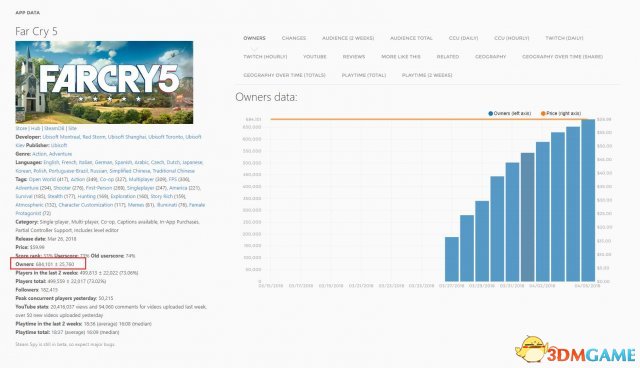The height and width of the screenshot is (368, 640).
Task: Open the More Like This tab
Action: pyautogui.click(x=401, y=57)
